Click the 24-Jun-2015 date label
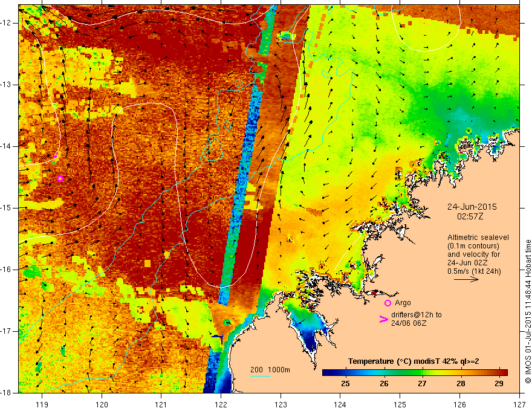The height and width of the screenshot is (411, 532). click(472, 207)
